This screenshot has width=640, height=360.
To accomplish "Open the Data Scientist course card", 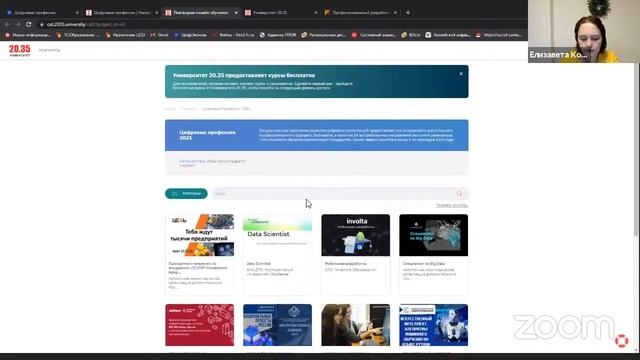I will point(278,254).
